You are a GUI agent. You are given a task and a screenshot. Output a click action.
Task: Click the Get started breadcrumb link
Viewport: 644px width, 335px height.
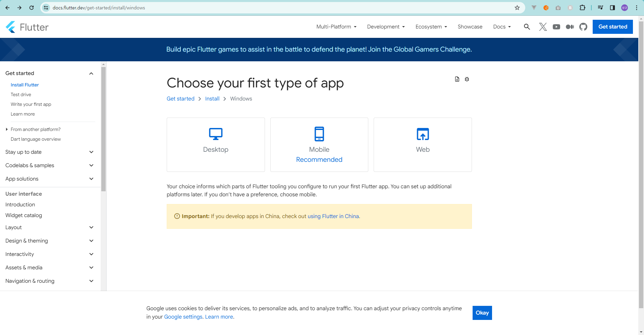pos(180,99)
